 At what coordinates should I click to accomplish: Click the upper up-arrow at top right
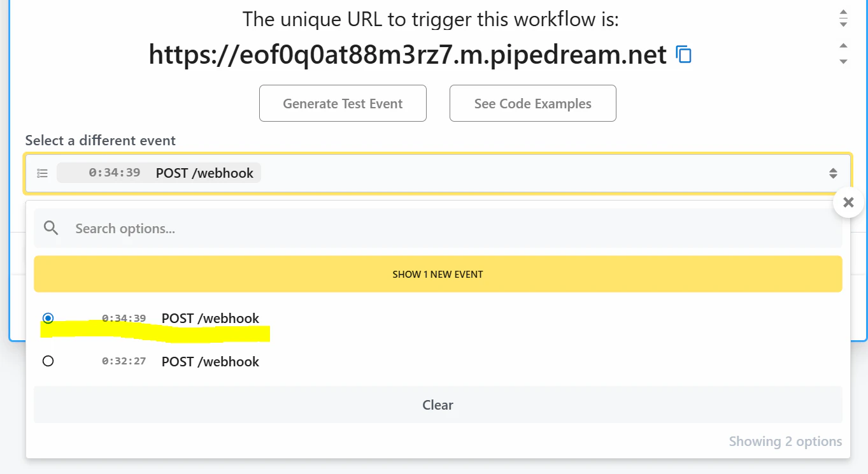843,13
